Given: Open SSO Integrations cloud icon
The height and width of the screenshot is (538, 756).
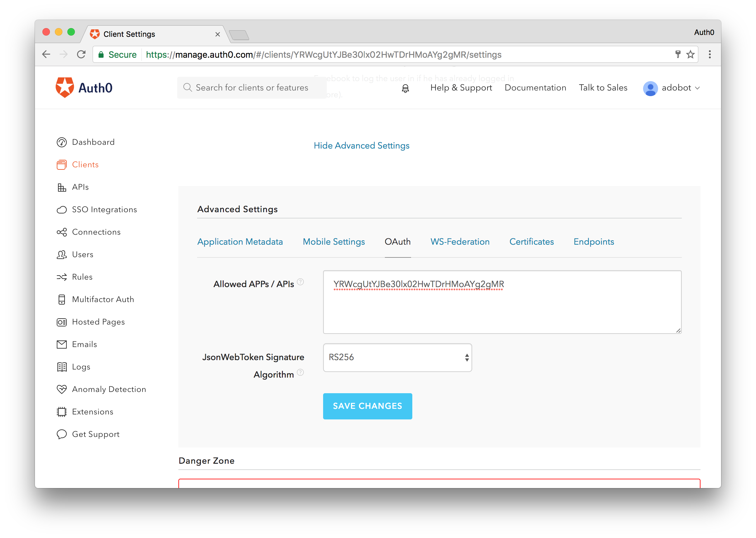Looking at the screenshot, I should click(x=61, y=210).
